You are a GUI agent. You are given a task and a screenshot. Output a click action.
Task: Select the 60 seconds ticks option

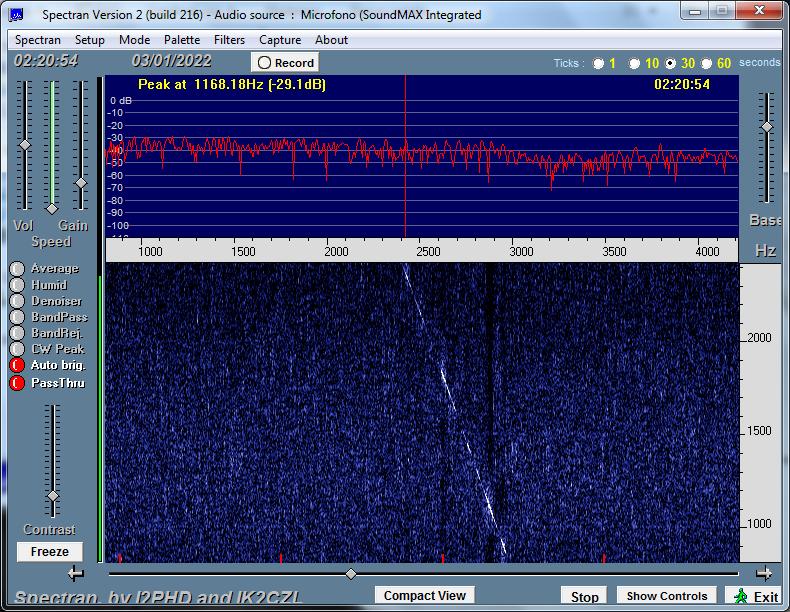coord(706,63)
